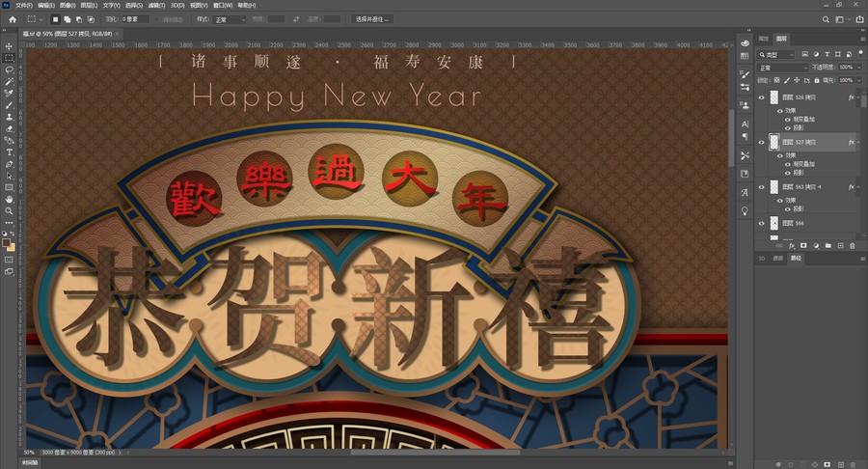The width and height of the screenshot is (868, 469).
Task: Toggle 投影 effect eye on layer 527
Action: click(x=788, y=173)
